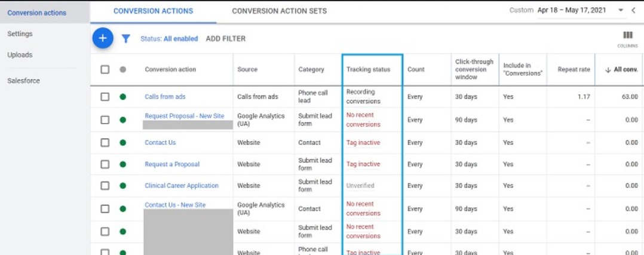Click green status dot for Contact Us row
Screen dimensions: 644x255
click(122, 143)
